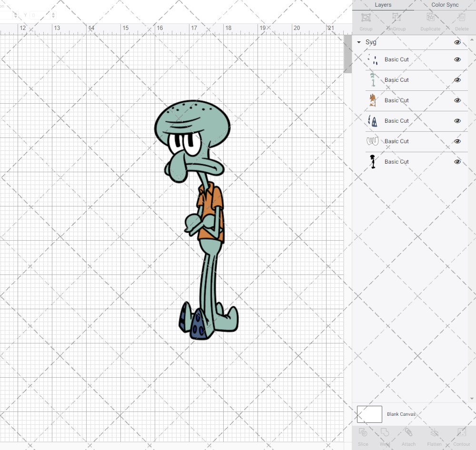
Task: Select the Attach paperclip tool
Action: (408, 432)
